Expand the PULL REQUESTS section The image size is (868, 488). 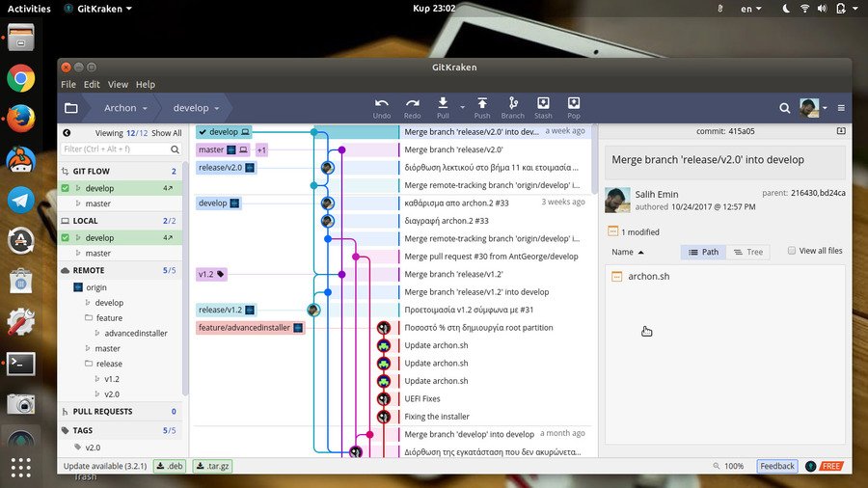coord(121,411)
